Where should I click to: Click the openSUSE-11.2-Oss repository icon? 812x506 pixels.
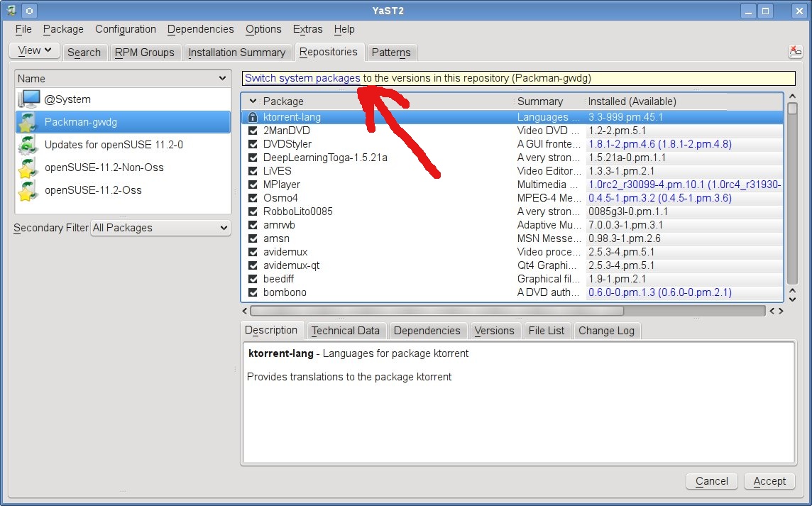tap(28, 191)
